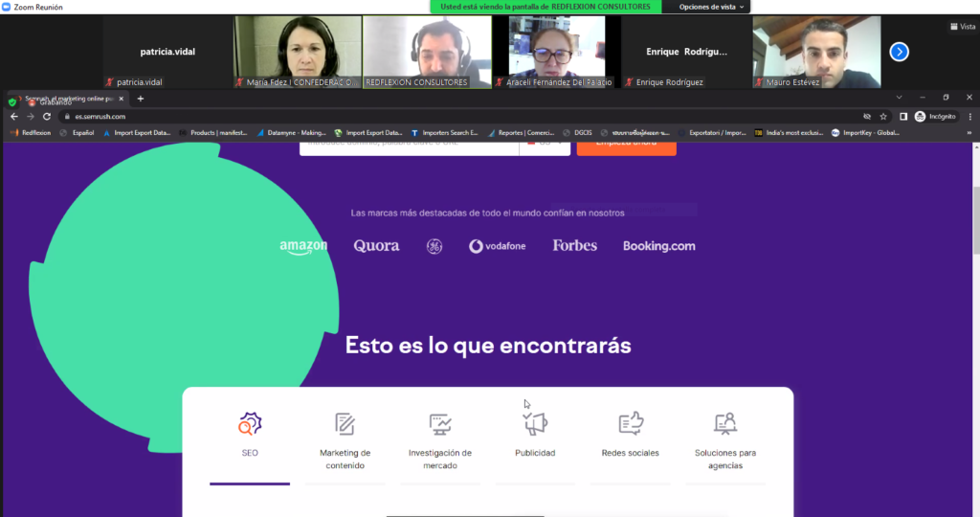Screen dimensions: 980x517
Task: Click the Zoom Reunión app icon in the title bar
Action: pos(7,7)
